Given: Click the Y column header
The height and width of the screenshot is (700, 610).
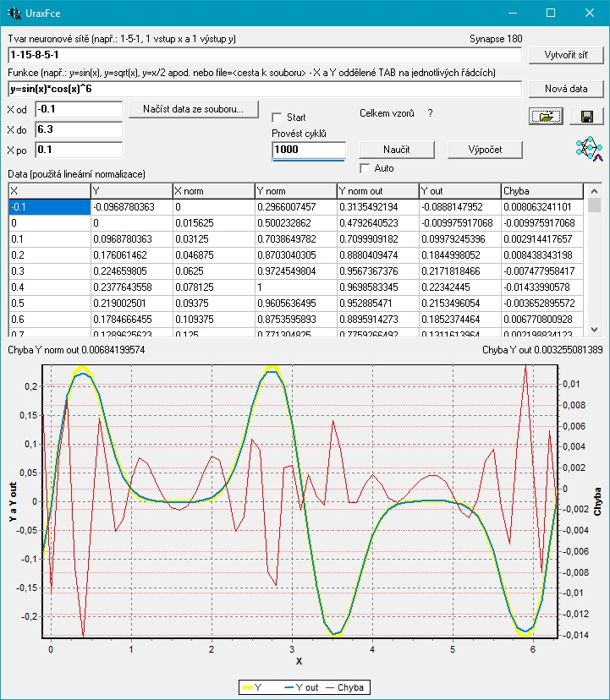Looking at the screenshot, I should (132, 191).
